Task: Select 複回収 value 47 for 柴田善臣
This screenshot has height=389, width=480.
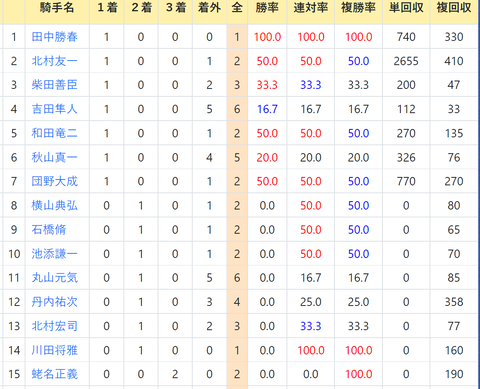Action: click(454, 85)
